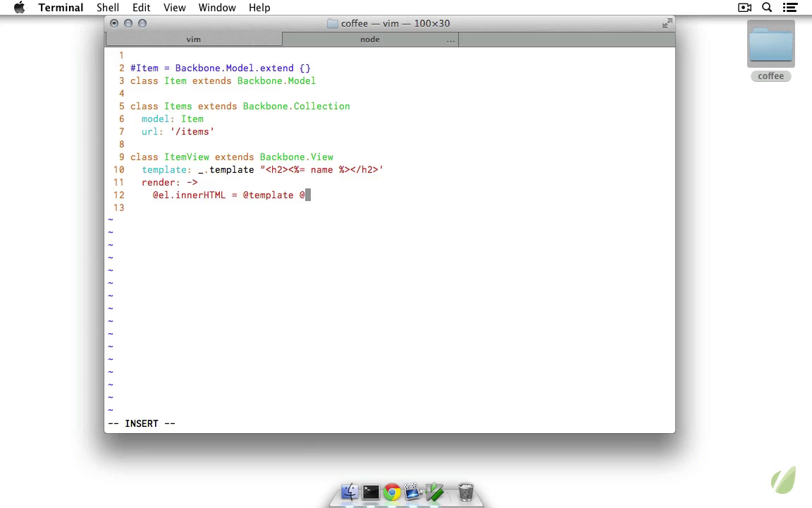Switch to the node terminal tab

370,40
